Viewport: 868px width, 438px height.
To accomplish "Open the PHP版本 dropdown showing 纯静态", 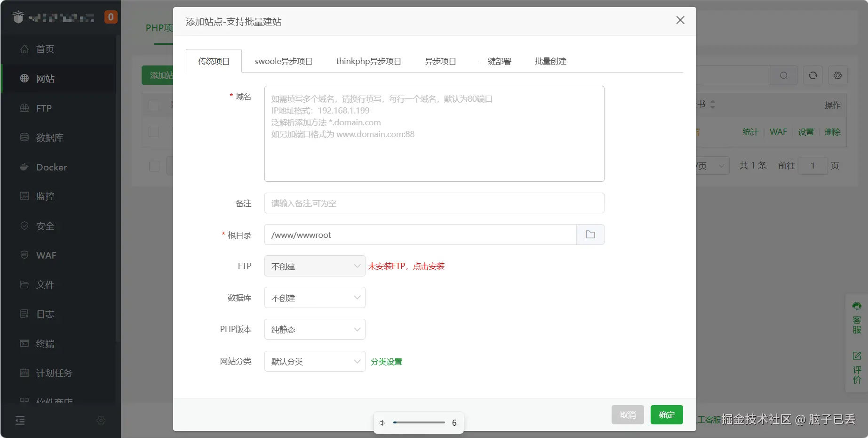I will (x=314, y=329).
